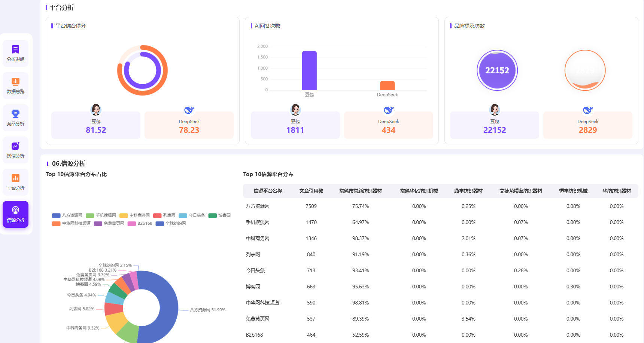Click the DeepSeek answer count 434
This screenshot has height=343, width=644.
point(389,130)
